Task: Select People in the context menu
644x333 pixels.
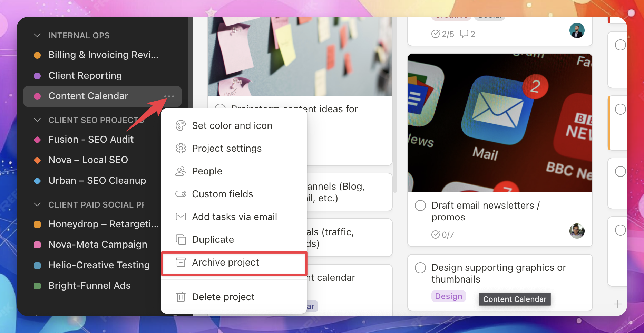Action: [234, 171]
